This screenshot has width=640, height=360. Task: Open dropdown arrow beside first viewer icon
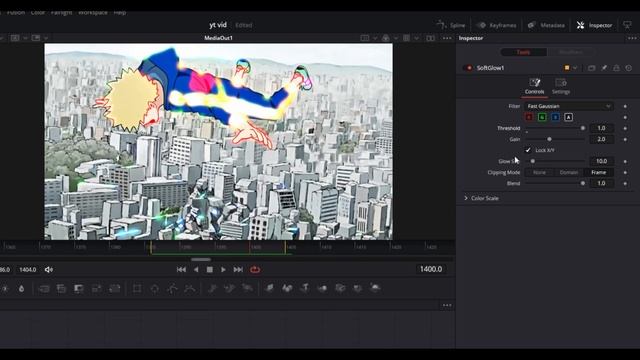(25, 38)
